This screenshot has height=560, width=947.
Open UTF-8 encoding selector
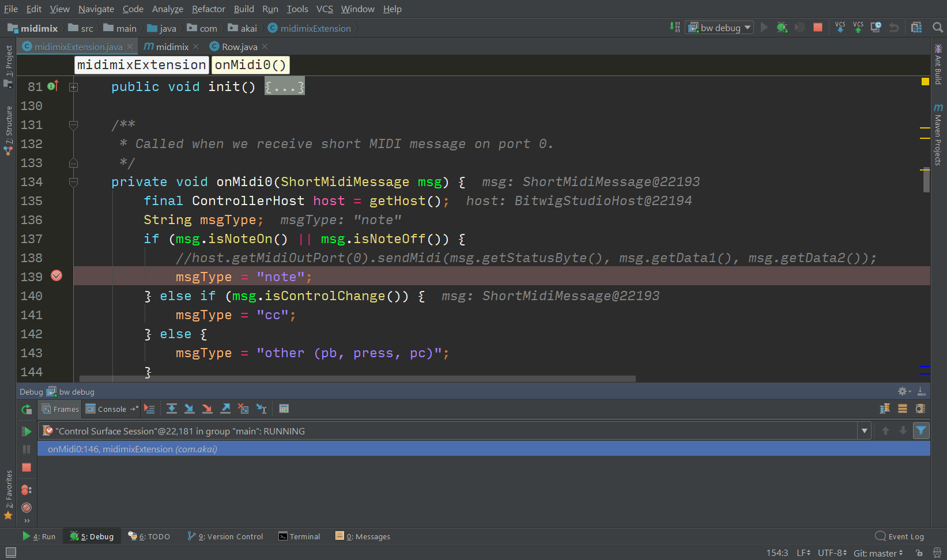click(x=832, y=553)
